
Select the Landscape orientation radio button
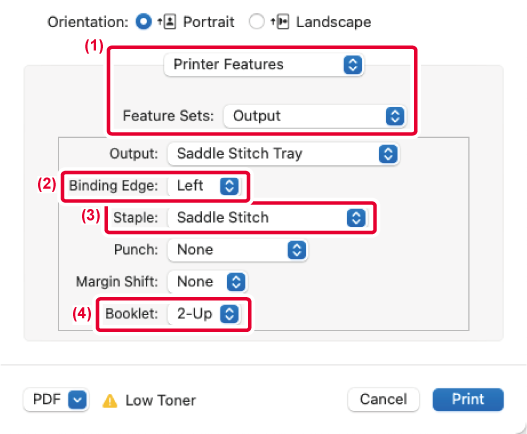(x=256, y=22)
